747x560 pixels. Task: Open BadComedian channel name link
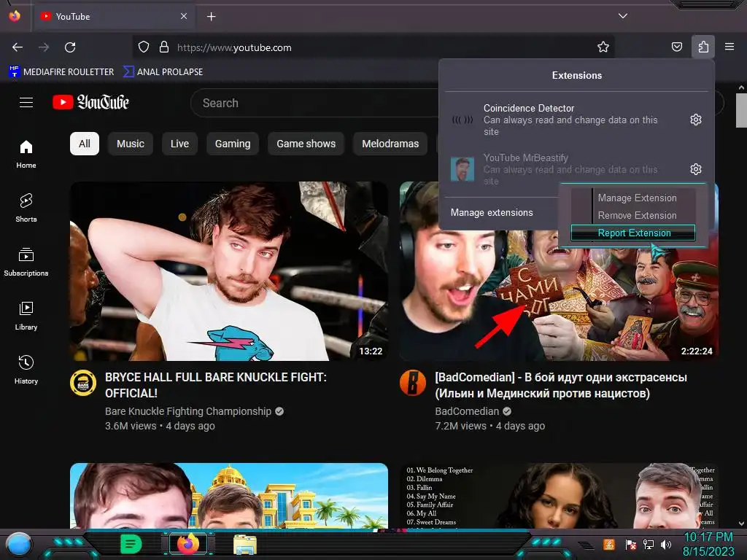point(467,411)
